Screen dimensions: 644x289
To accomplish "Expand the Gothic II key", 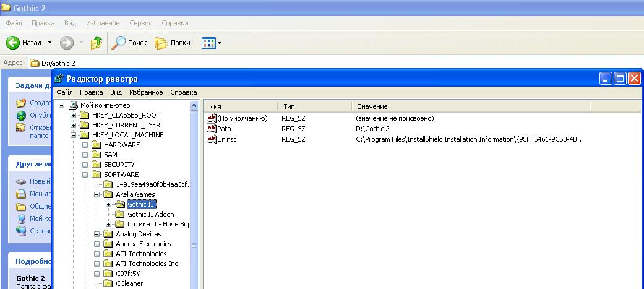I will 108,204.
